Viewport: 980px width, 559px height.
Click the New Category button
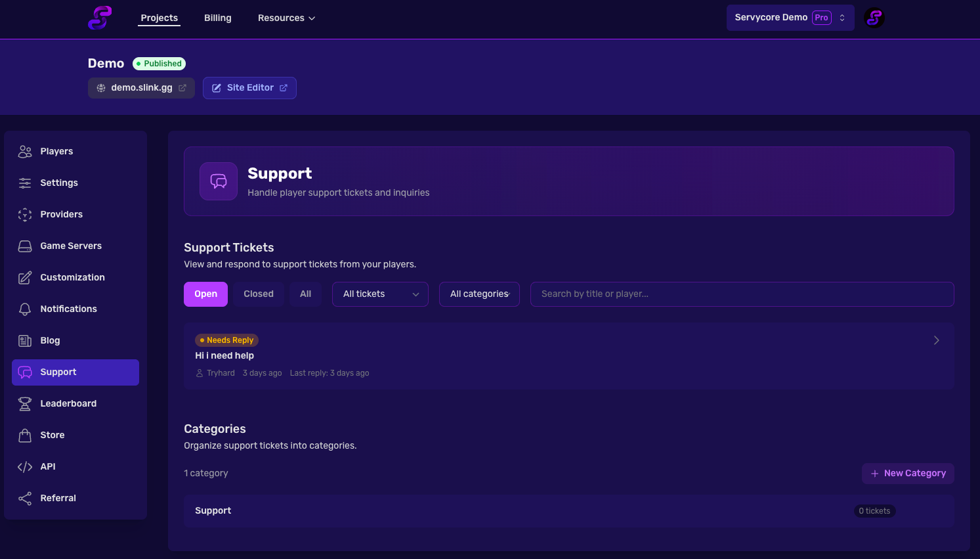908,473
